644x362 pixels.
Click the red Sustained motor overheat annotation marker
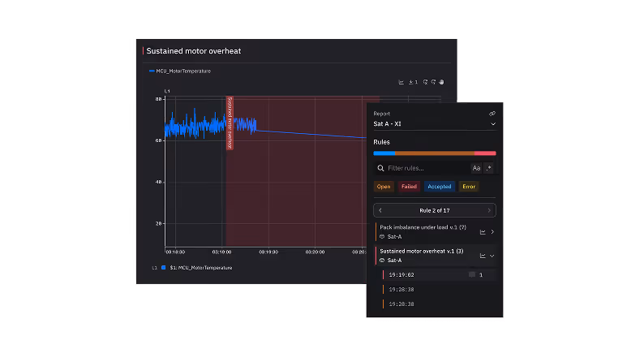[x=230, y=123]
